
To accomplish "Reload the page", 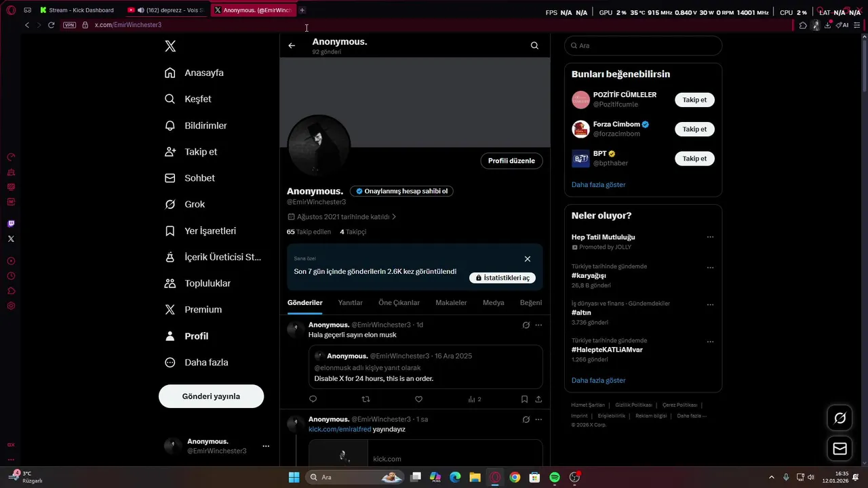I will coord(51,25).
